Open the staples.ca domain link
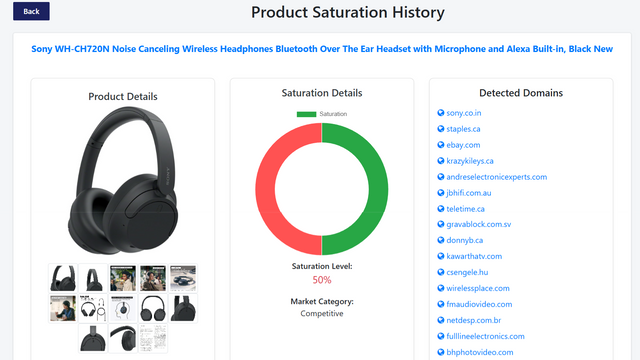The image size is (640, 360). point(463,129)
